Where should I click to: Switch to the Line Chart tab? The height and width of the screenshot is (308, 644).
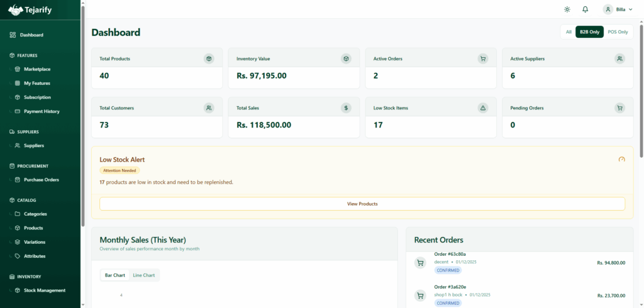[144, 275]
